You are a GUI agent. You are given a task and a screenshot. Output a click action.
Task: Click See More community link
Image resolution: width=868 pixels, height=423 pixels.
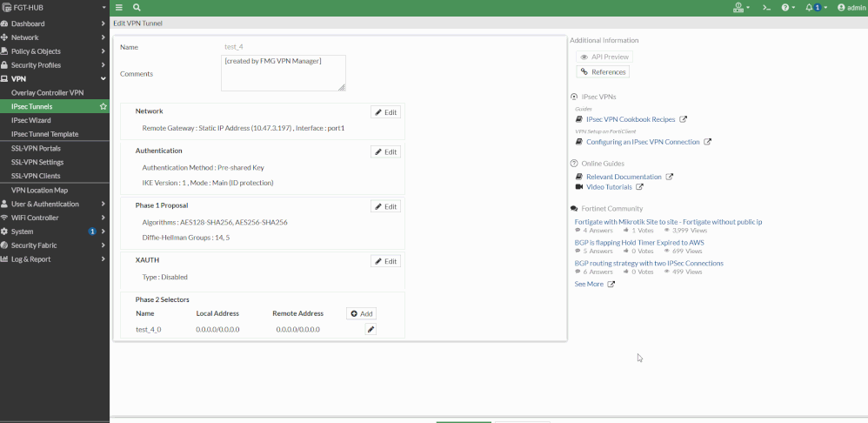(x=589, y=284)
